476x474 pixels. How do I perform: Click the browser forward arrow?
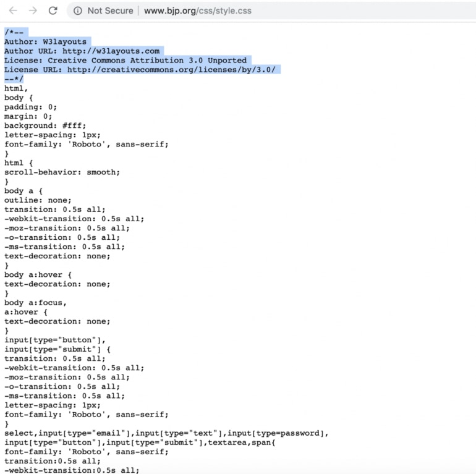coord(33,11)
